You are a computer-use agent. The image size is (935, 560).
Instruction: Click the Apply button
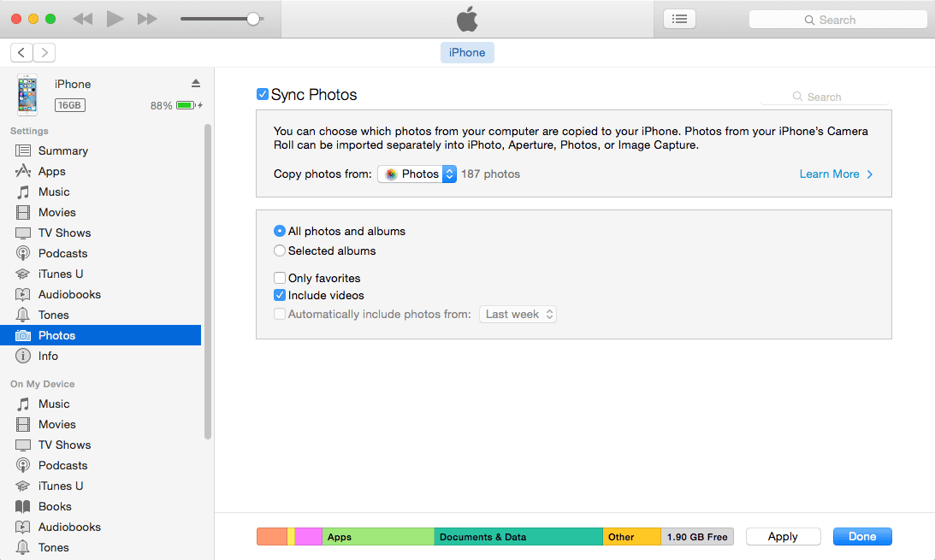pyautogui.click(x=783, y=537)
